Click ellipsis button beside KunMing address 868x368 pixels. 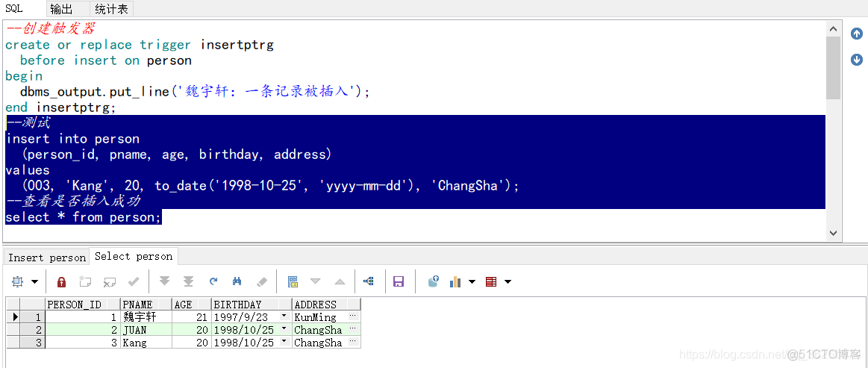(x=353, y=316)
